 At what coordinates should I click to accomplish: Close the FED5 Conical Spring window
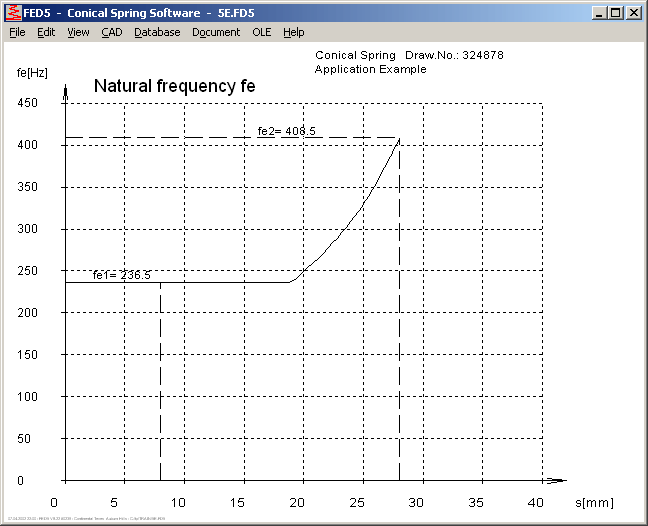633,13
